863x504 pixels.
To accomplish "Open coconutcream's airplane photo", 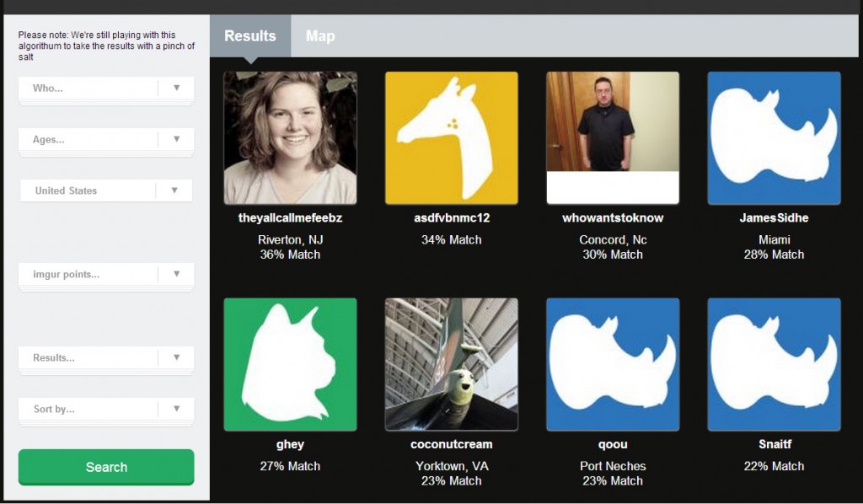I will 452,364.
